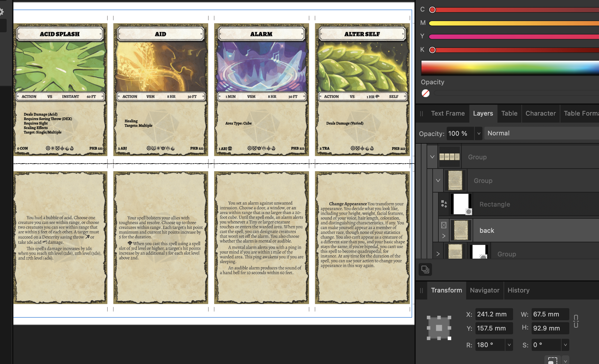Select the bottom-left transform anchor point
The image size is (599, 364).
429,338
